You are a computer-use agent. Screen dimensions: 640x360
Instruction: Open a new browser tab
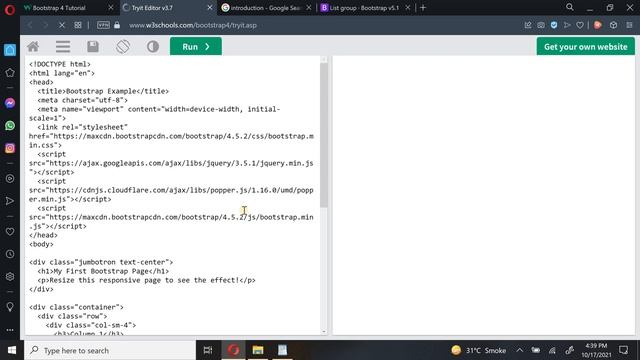pos(423,8)
